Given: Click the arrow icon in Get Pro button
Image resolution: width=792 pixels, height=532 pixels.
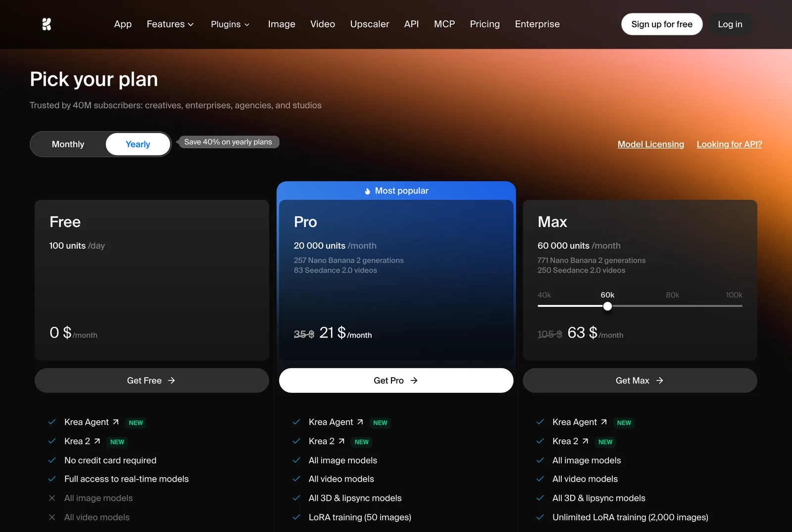Looking at the screenshot, I should coord(414,381).
